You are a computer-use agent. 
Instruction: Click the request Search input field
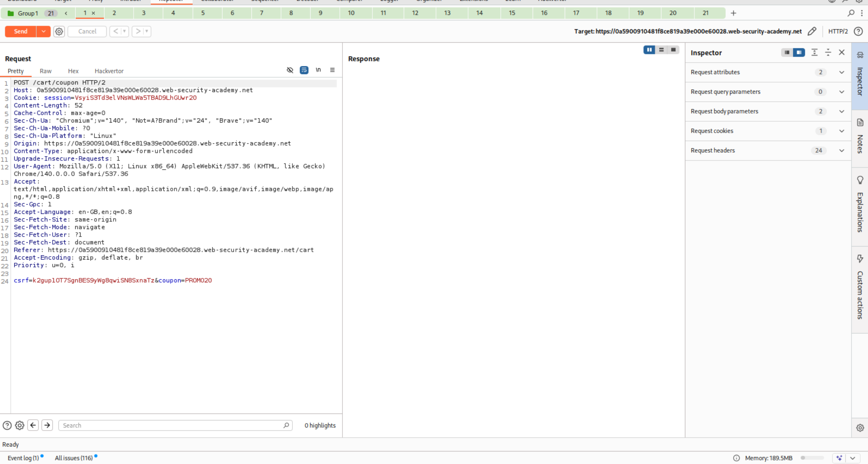pyautogui.click(x=173, y=425)
